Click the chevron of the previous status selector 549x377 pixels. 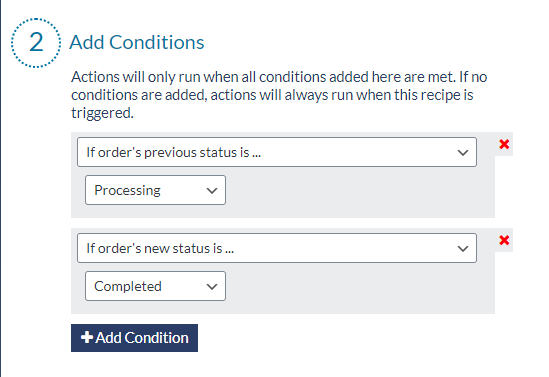(x=463, y=153)
